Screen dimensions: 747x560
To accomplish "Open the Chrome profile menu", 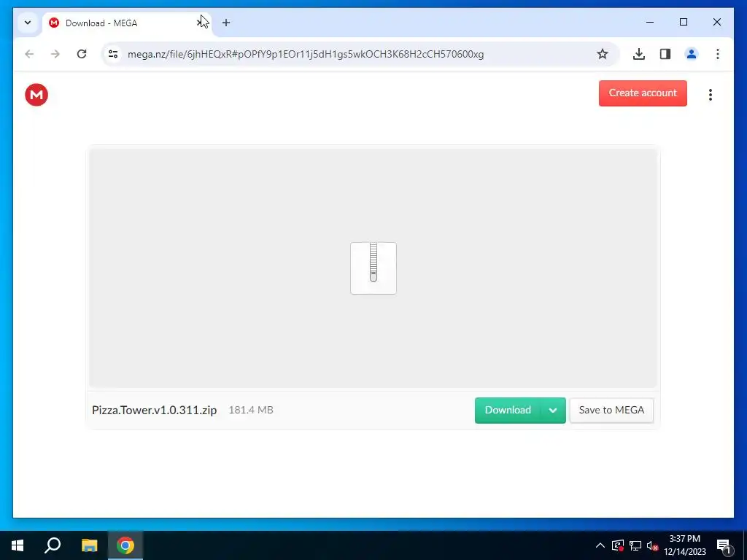I will pyautogui.click(x=692, y=54).
